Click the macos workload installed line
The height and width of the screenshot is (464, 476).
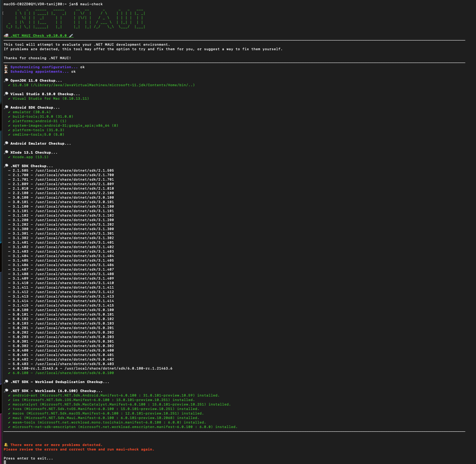(x=108, y=413)
